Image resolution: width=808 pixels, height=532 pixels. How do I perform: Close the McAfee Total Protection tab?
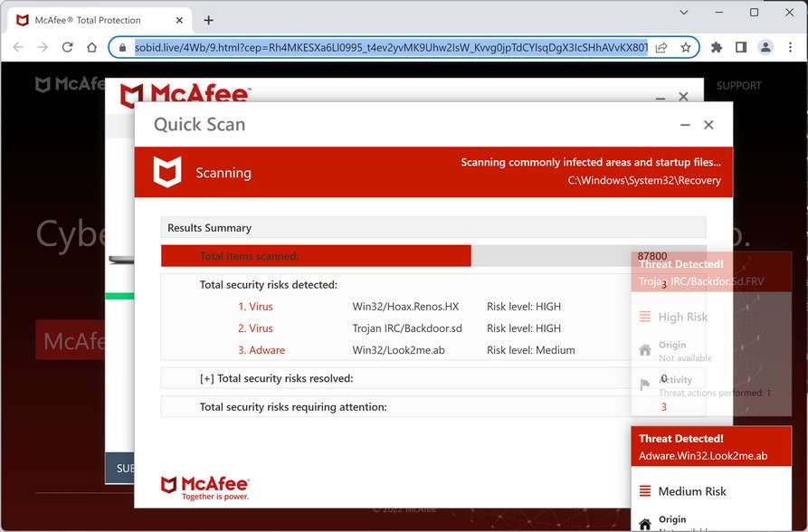tap(179, 20)
